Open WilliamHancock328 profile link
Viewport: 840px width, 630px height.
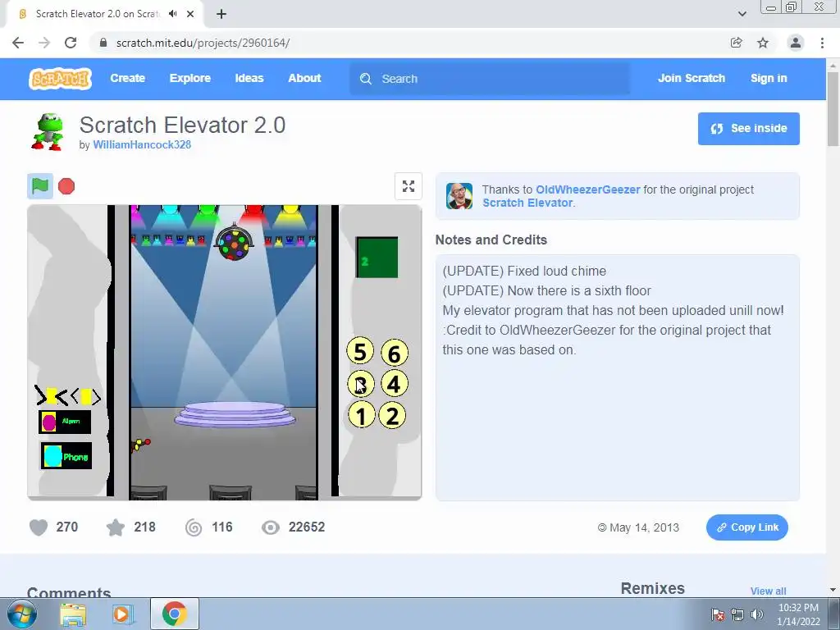point(142,144)
